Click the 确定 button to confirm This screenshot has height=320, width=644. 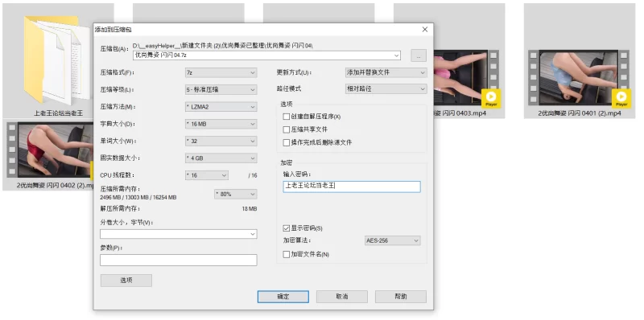click(x=283, y=297)
